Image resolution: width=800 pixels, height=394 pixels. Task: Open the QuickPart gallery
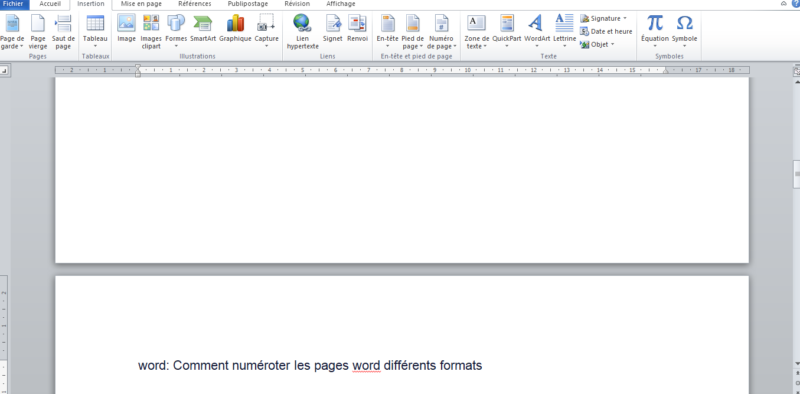click(x=507, y=32)
